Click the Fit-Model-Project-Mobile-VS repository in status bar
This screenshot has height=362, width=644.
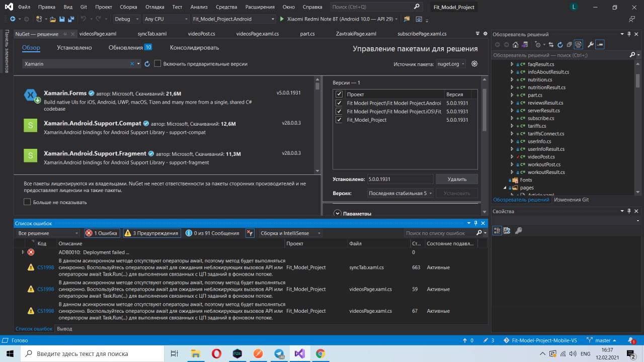point(540,340)
